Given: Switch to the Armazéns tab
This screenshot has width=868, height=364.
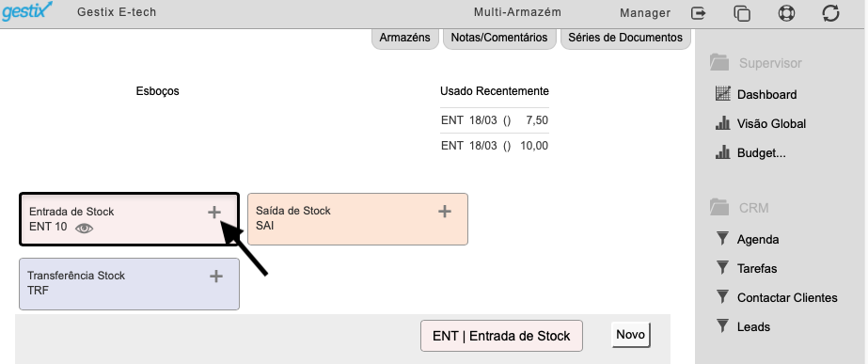Looking at the screenshot, I should (x=405, y=38).
